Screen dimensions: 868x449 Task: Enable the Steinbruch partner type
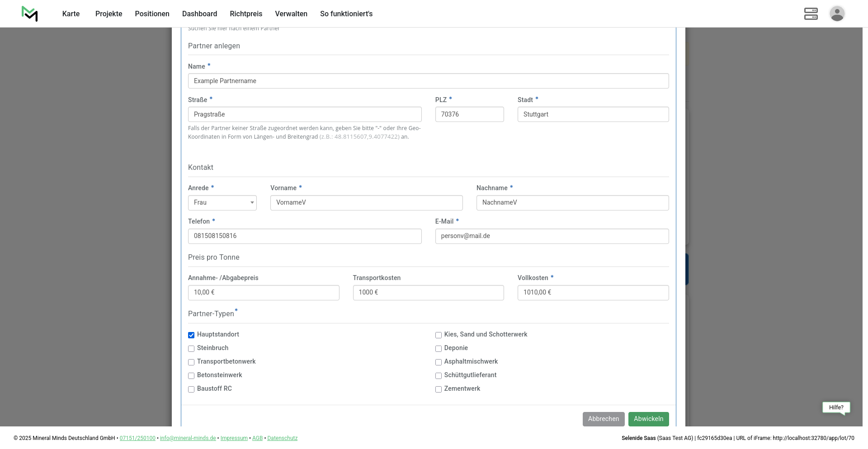point(191,349)
